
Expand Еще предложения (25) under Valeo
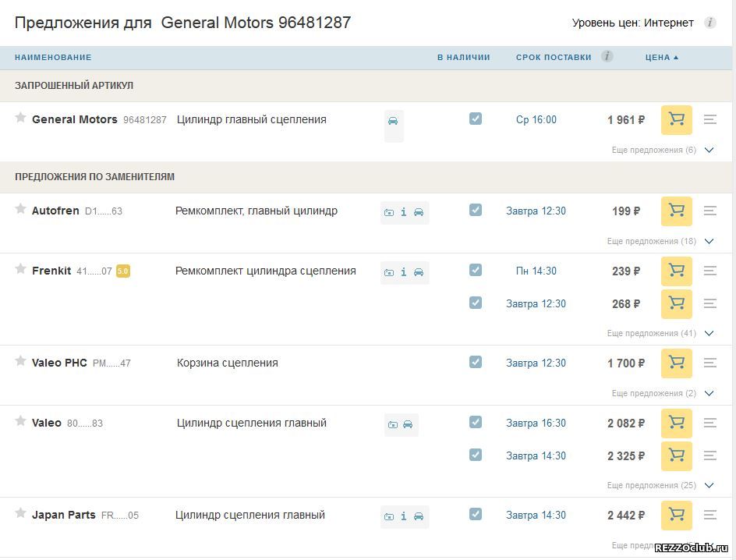pyautogui.click(x=660, y=485)
